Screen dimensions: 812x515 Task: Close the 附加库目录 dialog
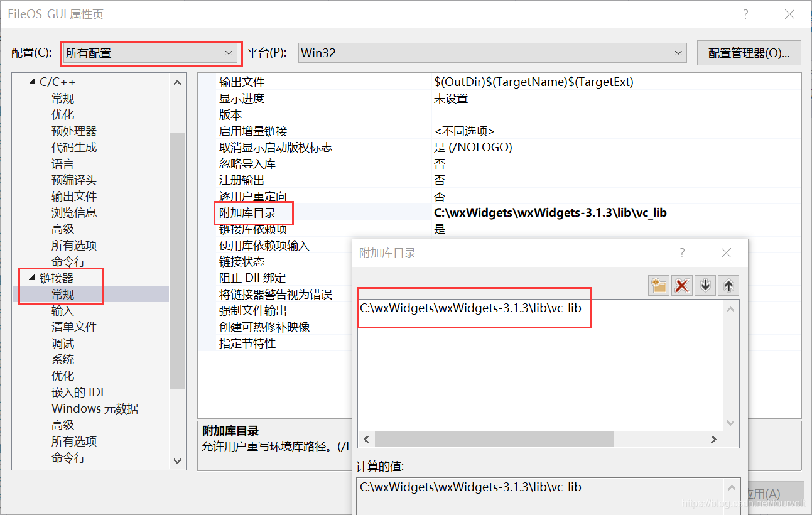tap(727, 253)
